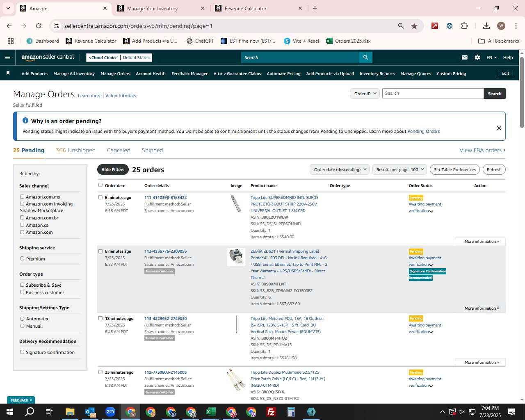Click the Refresh orders button

click(x=494, y=169)
